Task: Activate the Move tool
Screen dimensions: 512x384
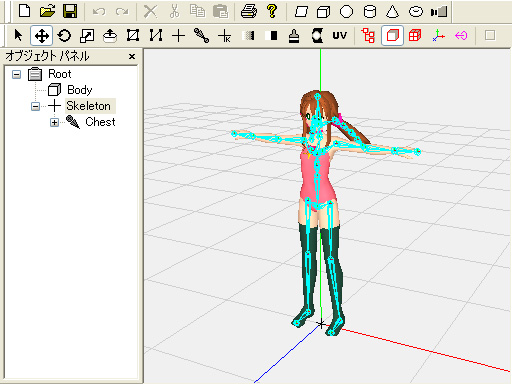Action: point(41,35)
